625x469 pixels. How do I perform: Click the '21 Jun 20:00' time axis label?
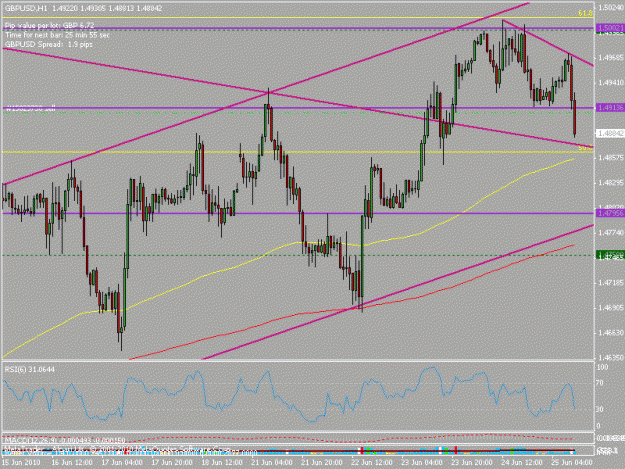tap(322, 462)
